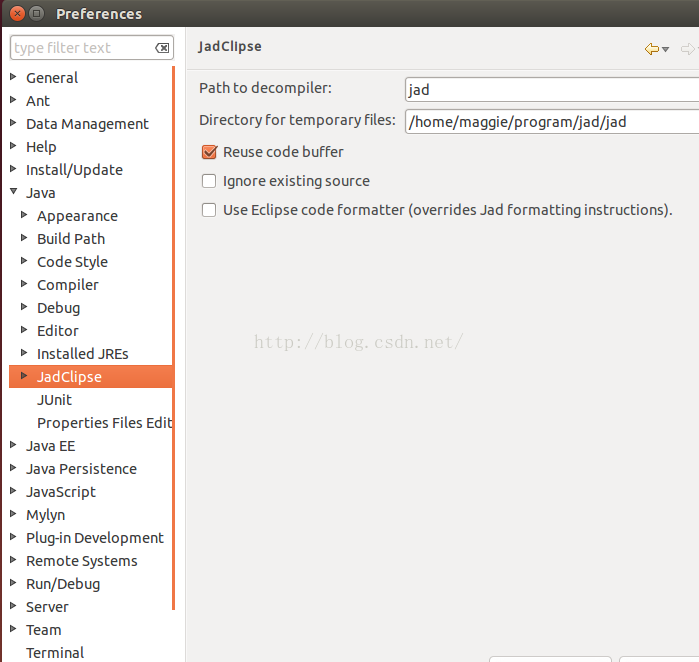Expand the JavaScript node
The height and width of the screenshot is (662, 699).
click(13, 491)
